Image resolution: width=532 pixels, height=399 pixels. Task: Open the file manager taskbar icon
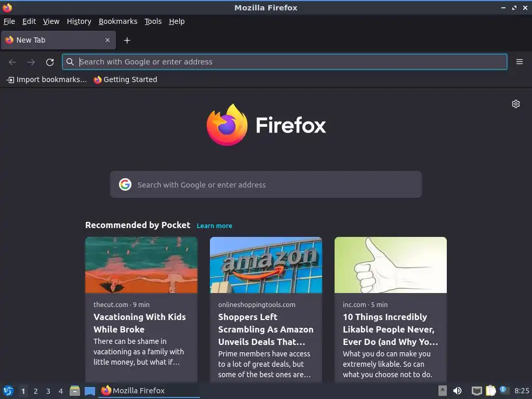pos(75,391)
